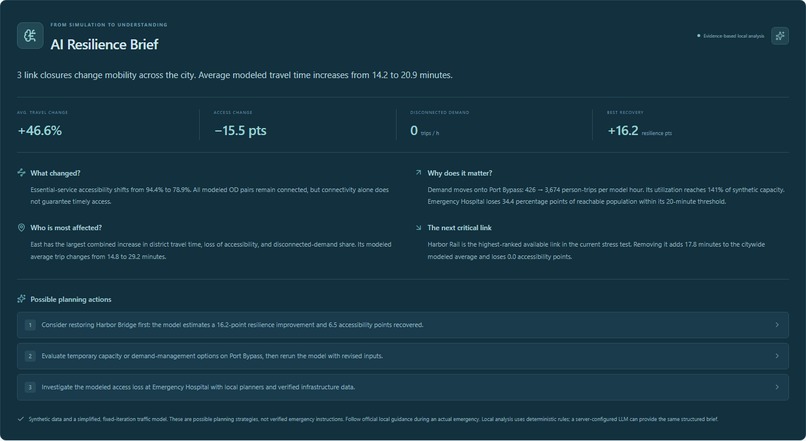This screenshot has height=441, width=806.
Task: Click the number 1 badge of Harbor Bridge action
Action: tap(30, 325)
